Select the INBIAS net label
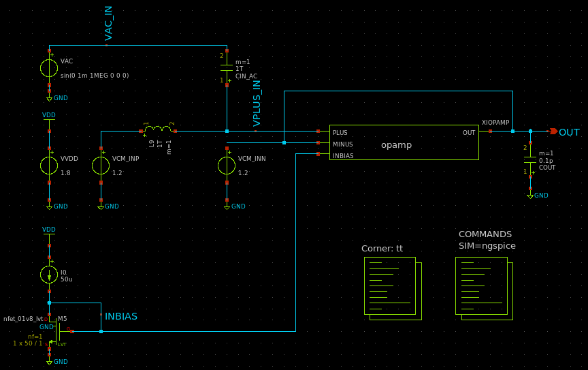This screenshot has width=588, height=370. [121, 316]
